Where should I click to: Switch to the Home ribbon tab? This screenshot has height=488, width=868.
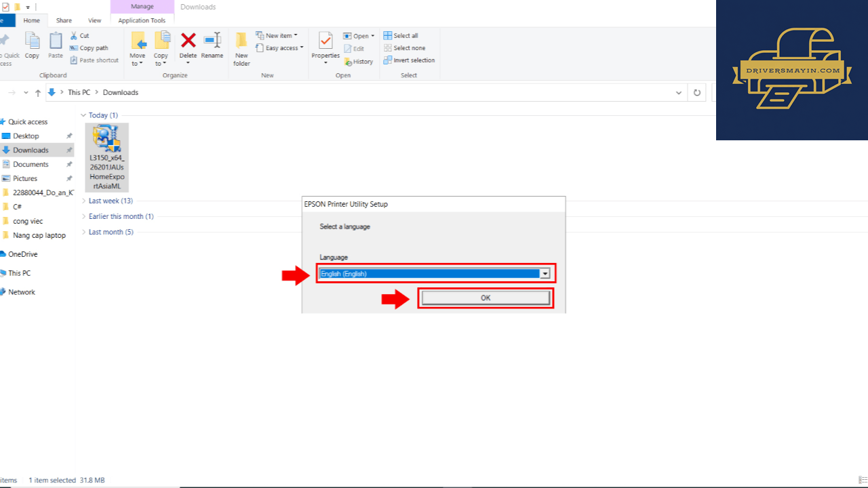pyautogui.click(x=32, y=20)
